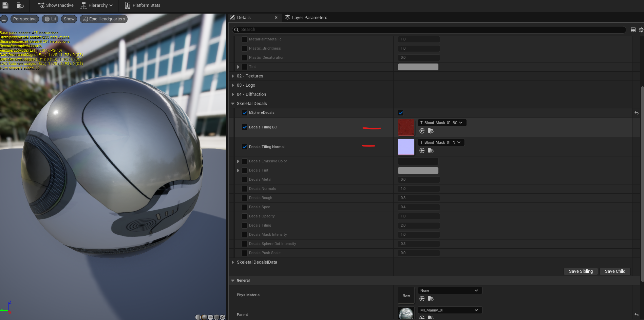Expand the 03 - Logo category

(x=233, y=85)
